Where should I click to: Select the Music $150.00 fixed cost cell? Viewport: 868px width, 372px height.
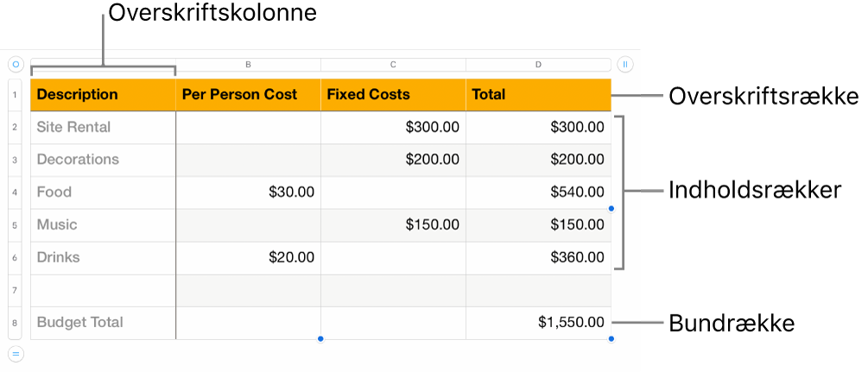(x=393, y=225)
